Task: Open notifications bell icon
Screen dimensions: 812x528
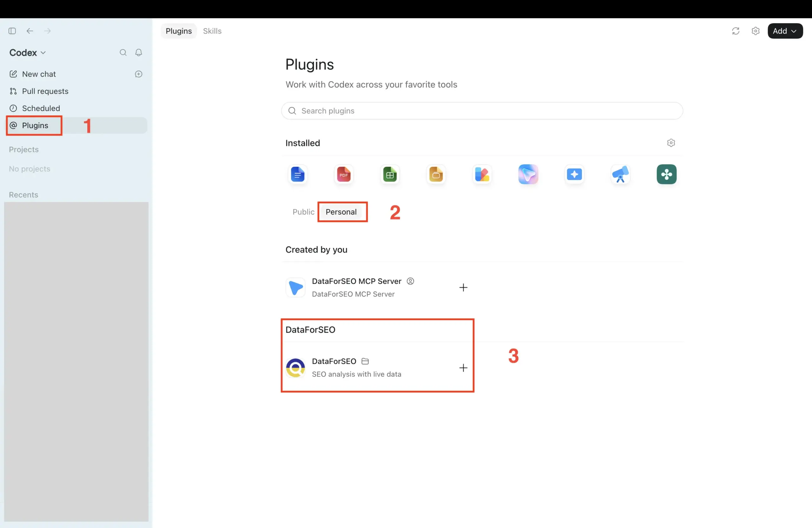Action: coord(139,53)
